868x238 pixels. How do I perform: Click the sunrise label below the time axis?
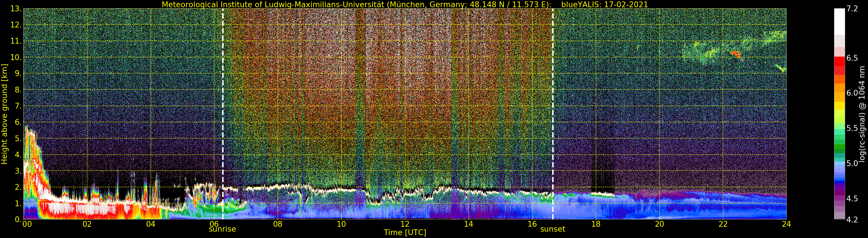tap(222, 229)
